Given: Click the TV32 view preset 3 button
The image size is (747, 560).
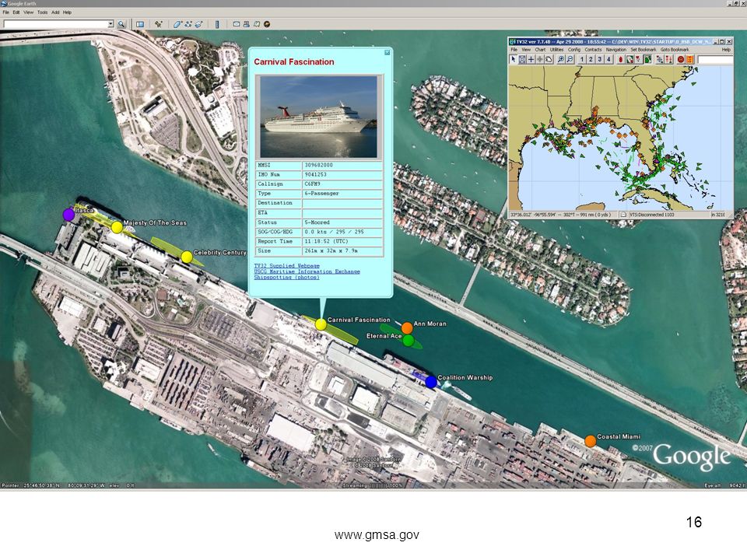Looking at the screenshot, I should pyautogui.click(x=599, y=59).
